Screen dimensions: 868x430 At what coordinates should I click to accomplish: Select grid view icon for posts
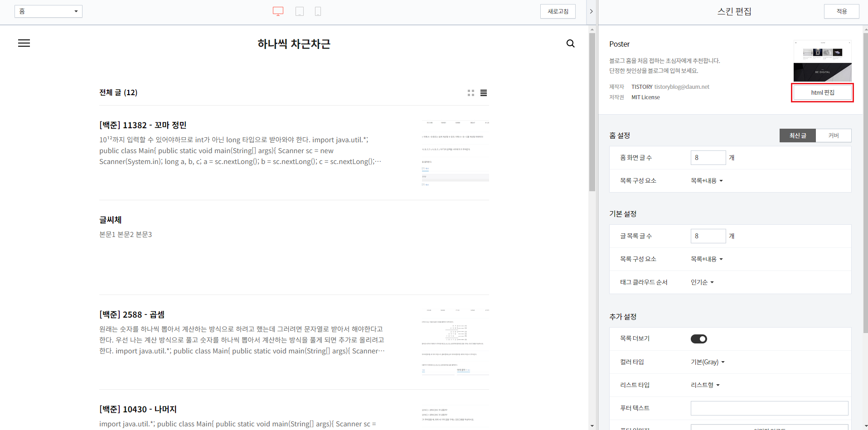tap(471, 93)
